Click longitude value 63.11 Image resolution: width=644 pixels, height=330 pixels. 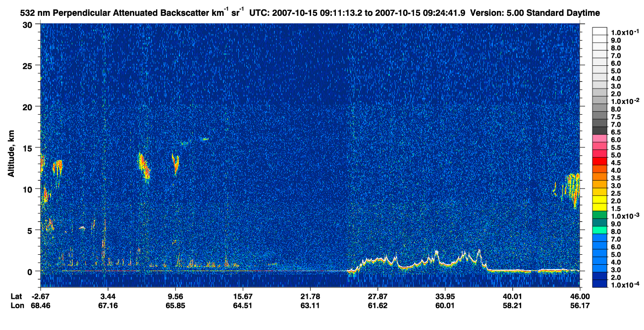click(x=310, y=306)
